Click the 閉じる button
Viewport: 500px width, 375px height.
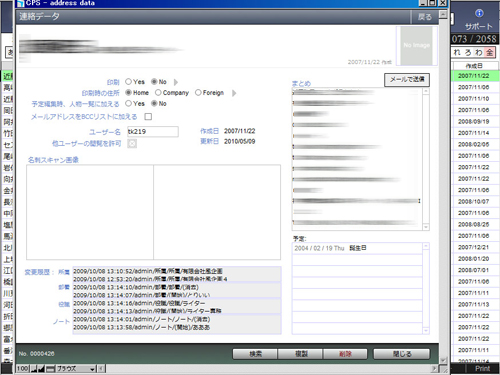pos(402,354)
